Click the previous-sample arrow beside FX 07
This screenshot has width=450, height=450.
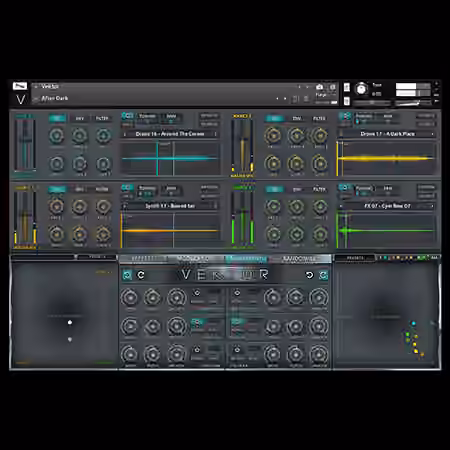(341, 206)
